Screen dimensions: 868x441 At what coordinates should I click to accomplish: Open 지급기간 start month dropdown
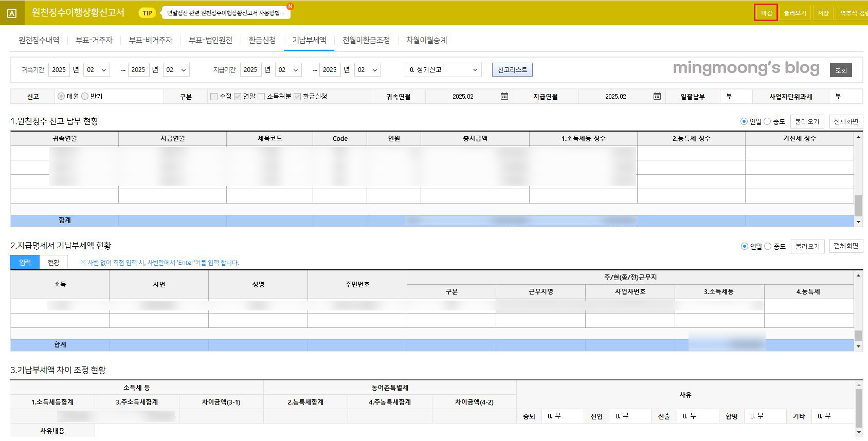(288, 70)
